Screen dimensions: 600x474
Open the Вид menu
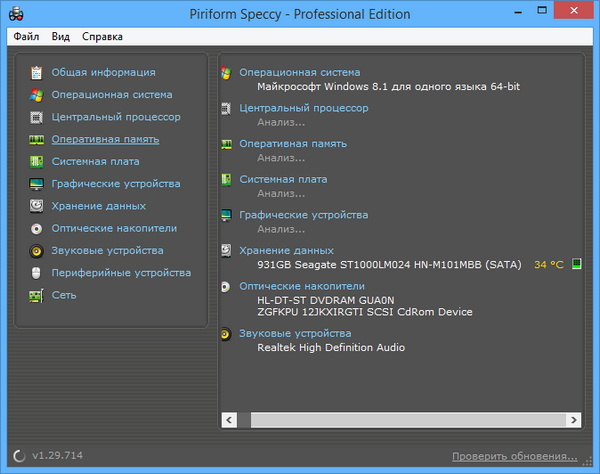click(x=61, y=37)
